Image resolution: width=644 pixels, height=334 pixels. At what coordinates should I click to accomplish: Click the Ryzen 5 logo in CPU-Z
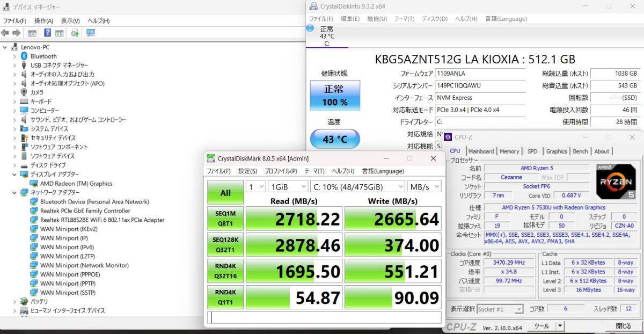coord(616,181)
